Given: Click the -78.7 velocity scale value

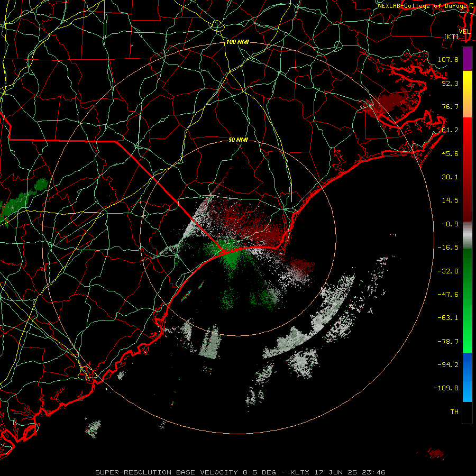Looking at the screenshot, I should [448, 342].
